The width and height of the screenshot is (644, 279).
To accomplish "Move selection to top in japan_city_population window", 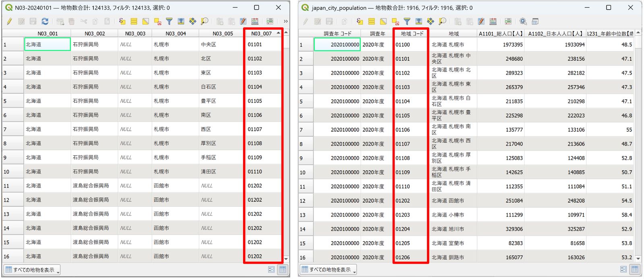I will pyautogui.click(x=419, y=21).
